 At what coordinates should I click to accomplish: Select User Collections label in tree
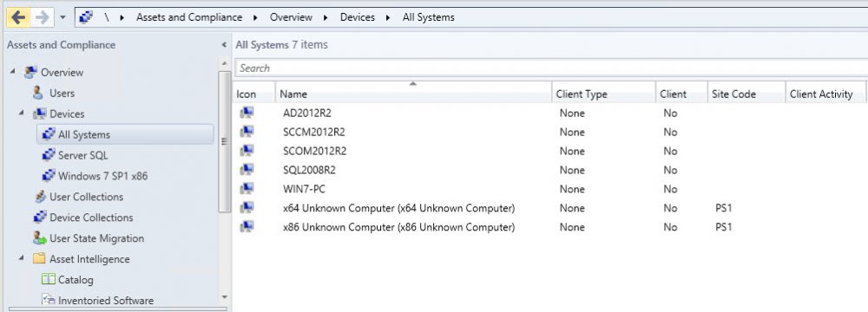[x=86, y=197]
